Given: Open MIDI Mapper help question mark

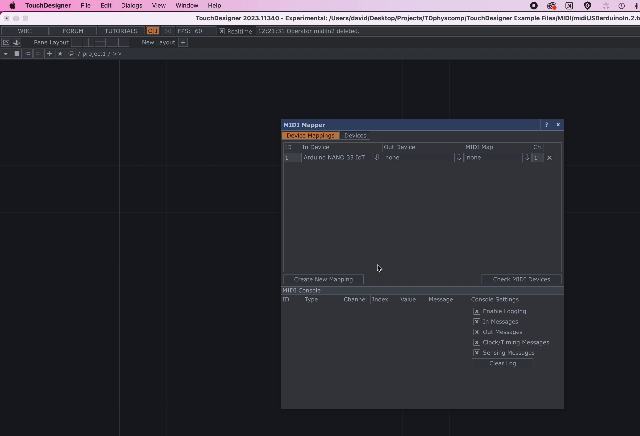Looking at the screenshot, I should [x=546, y=125].
